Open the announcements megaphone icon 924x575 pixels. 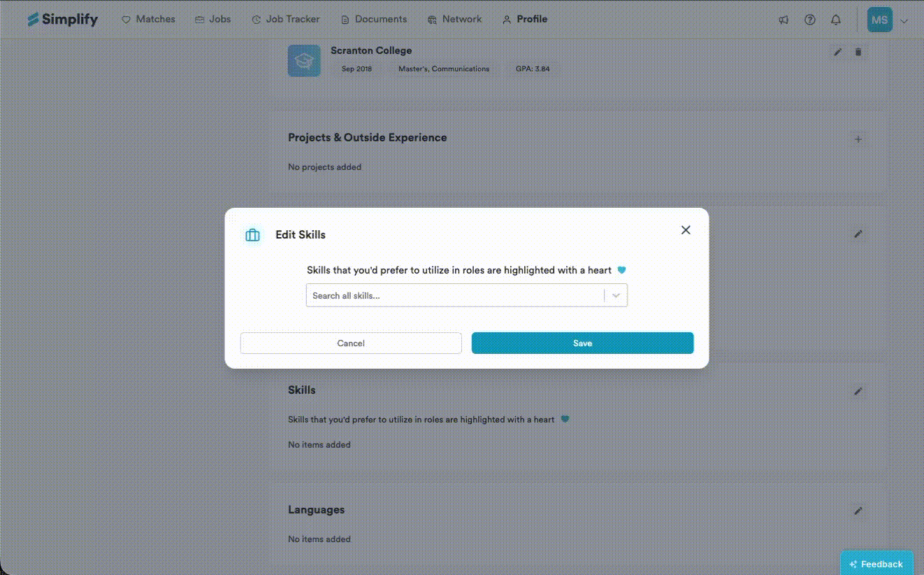(x=784, y=20)
